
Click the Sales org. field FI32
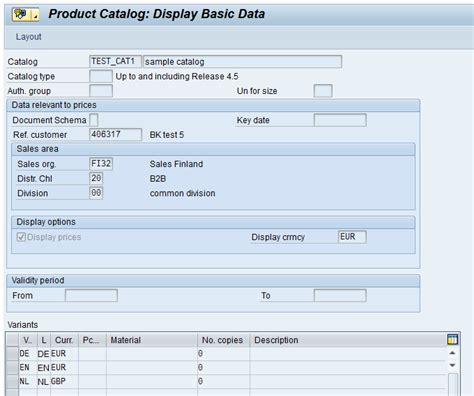click(x=101, y=164)
